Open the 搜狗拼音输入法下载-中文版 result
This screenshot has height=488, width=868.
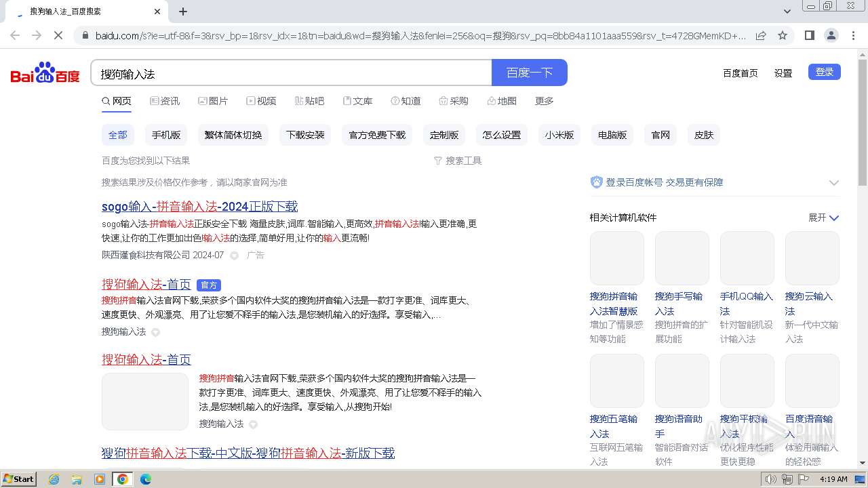(x=248, y=453)
